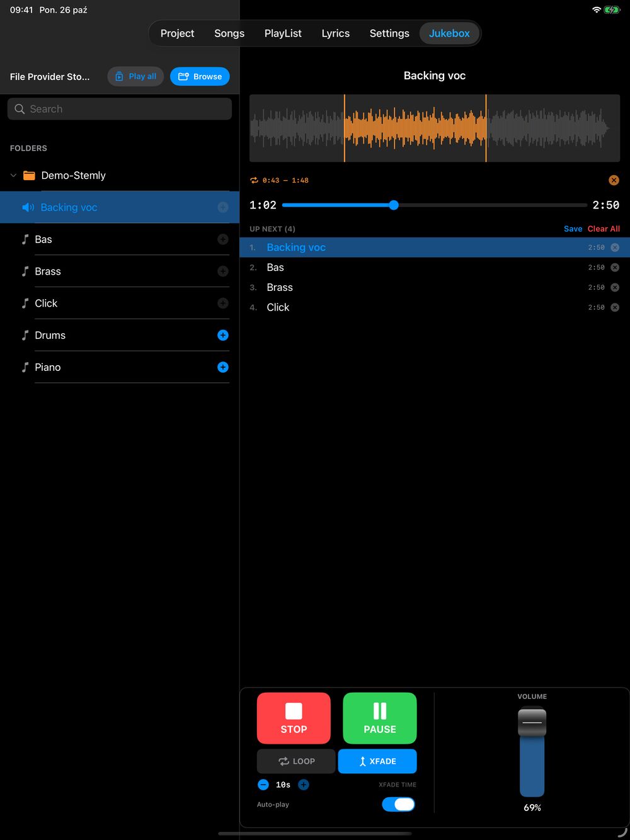Click the music note icon for Piano
Image resolution: width=630 pixels, height=840 pixels.
click(x=25, y=367)
